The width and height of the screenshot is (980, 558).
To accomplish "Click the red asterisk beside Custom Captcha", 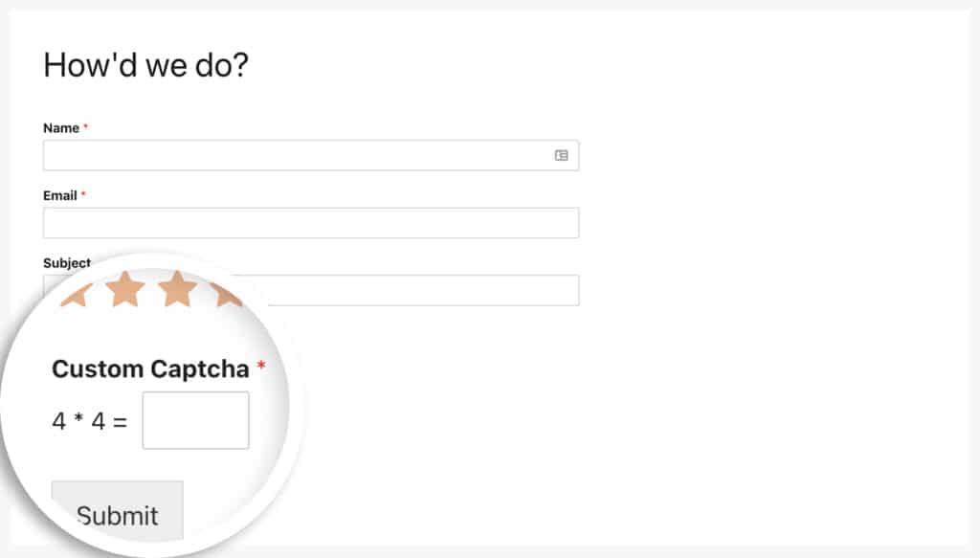I will coord(261,366).
